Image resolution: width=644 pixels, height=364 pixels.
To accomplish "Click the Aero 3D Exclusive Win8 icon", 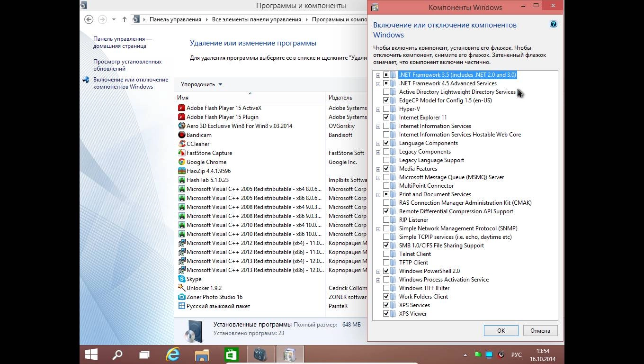I will pyautogui.click(x=181, y=126).
